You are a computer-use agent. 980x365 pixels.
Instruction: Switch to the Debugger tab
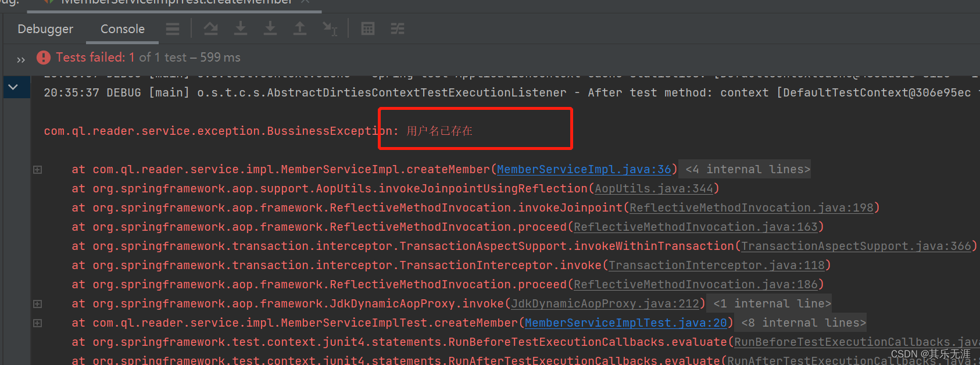click(x=45, y=29)
